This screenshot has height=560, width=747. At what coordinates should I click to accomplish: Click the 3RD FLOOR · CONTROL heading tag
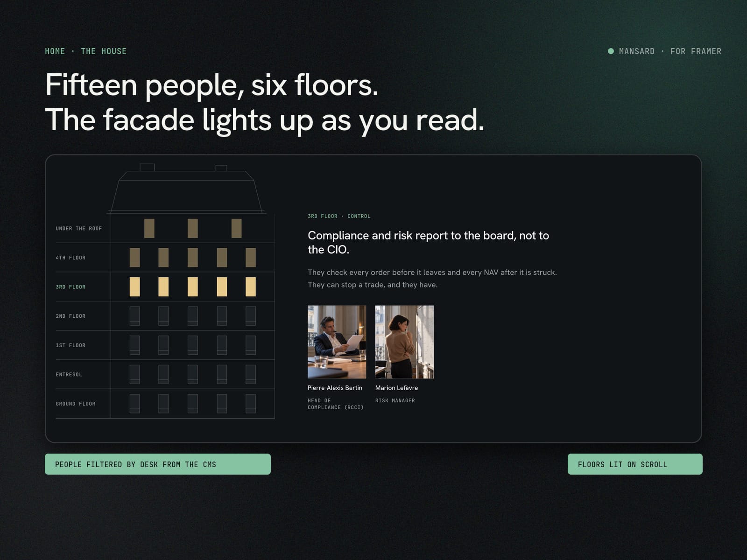coord(339,216)
